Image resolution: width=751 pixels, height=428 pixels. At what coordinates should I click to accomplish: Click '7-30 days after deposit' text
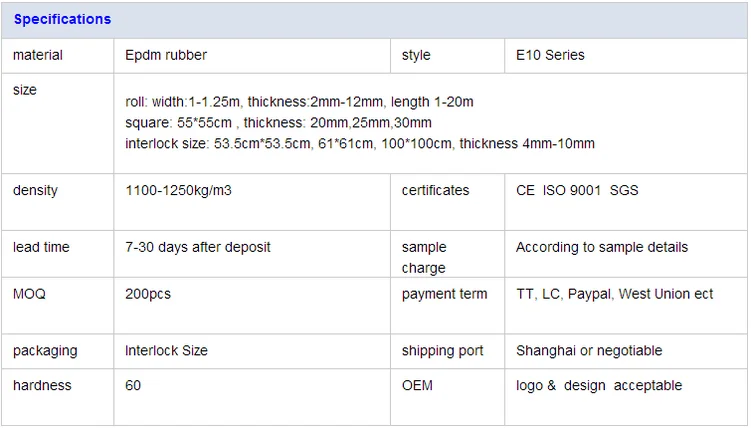198,247
